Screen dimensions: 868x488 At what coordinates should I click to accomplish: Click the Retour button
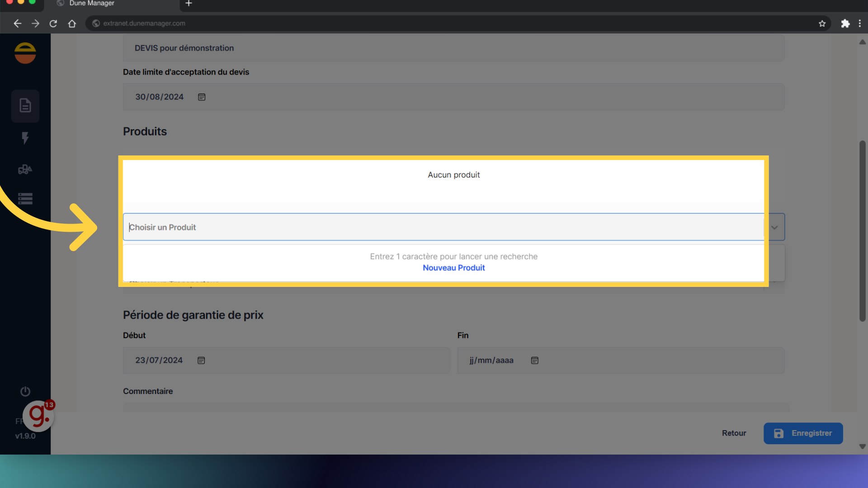pos(734,433)
